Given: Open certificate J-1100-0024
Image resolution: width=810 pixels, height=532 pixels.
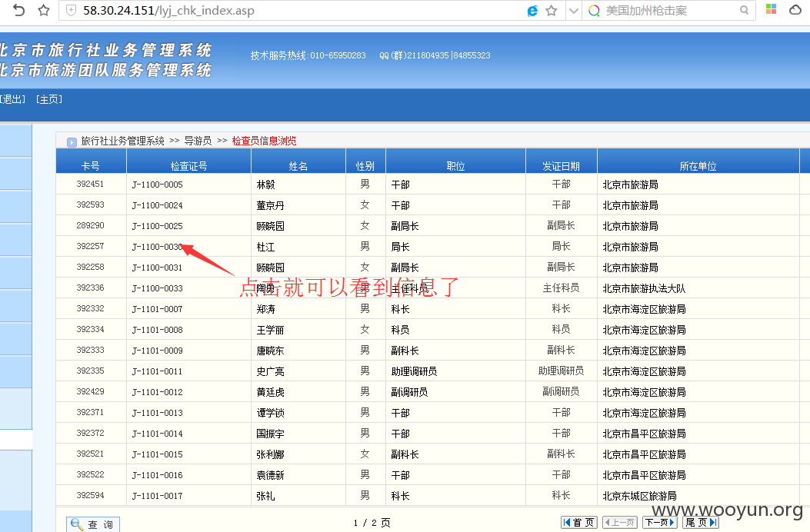Looking at the screenshot, I should 158,205.
